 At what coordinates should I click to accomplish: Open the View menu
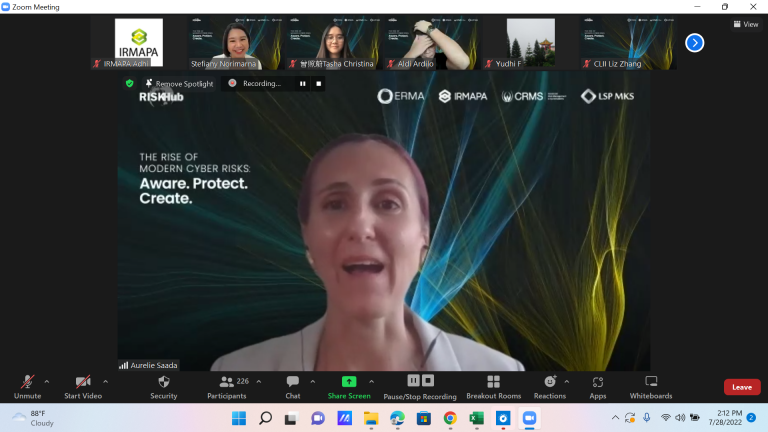pyautogui.click(x=745, y=24)
